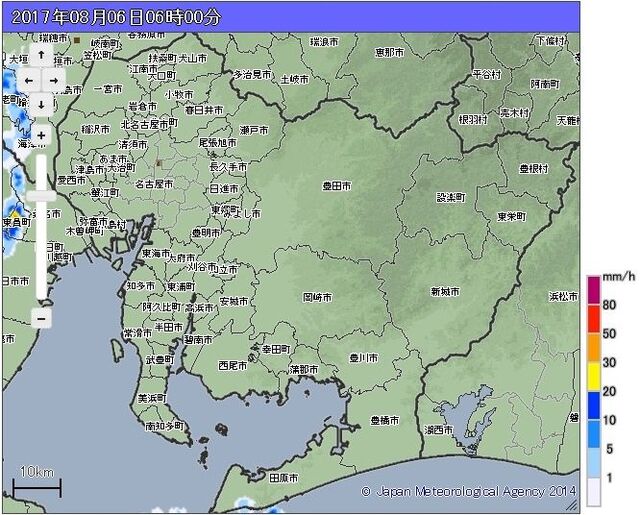Click the map label 土岐市
The height and width of the screenshot is (515, 640).
tap(295, 79)
